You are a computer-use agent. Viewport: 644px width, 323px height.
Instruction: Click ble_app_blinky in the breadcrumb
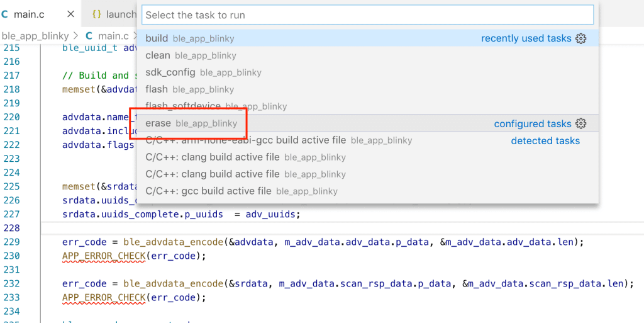click(35, 36)
